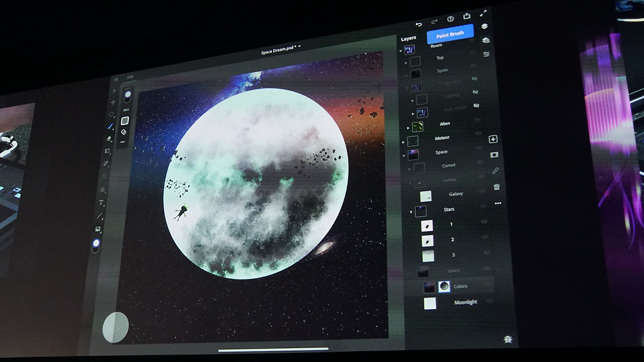This screenshot has width=644, height=362.
Task: Switch to the Edit tab
Action: pos(130,77)
